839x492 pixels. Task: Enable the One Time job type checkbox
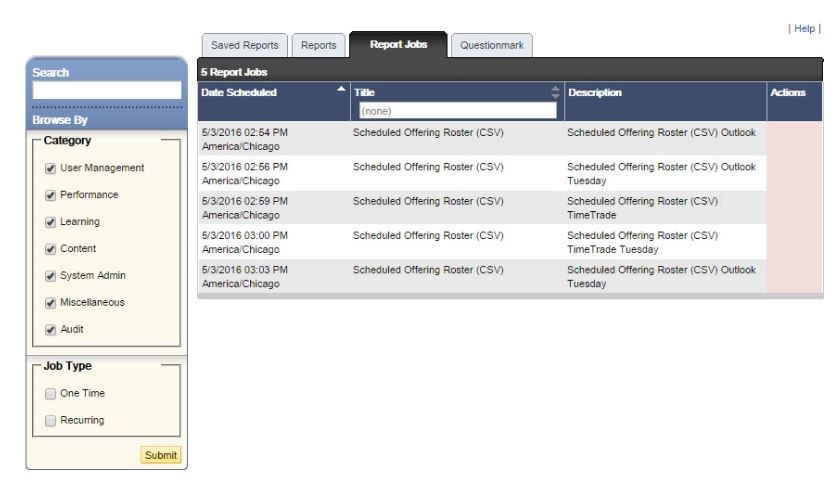(x=50, y=393)
